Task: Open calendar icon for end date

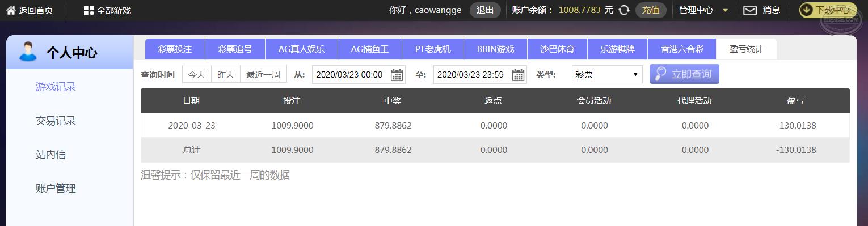Action: 519,74
